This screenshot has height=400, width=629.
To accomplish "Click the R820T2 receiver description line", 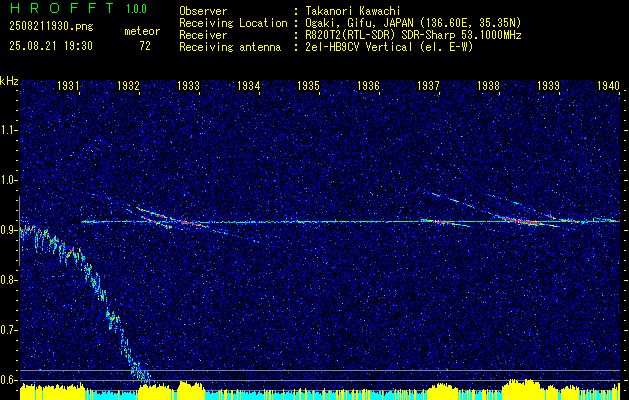I will [x=413, y=35].
